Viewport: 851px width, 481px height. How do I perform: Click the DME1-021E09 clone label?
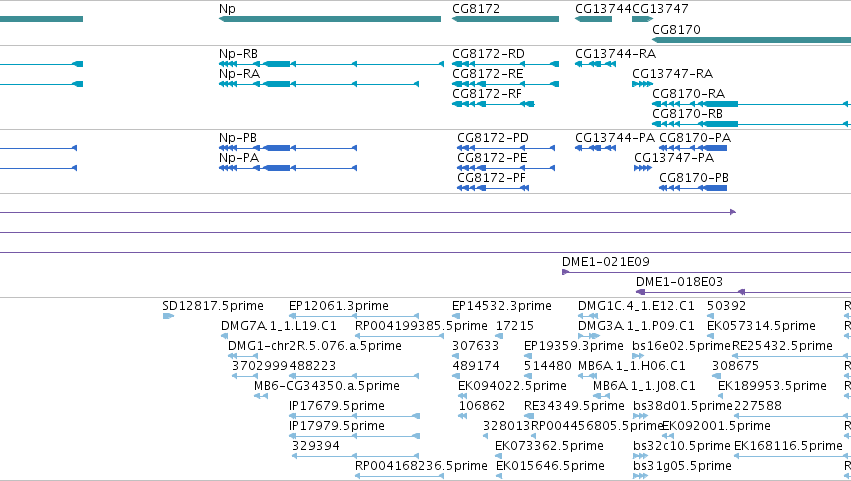point(606,262)
